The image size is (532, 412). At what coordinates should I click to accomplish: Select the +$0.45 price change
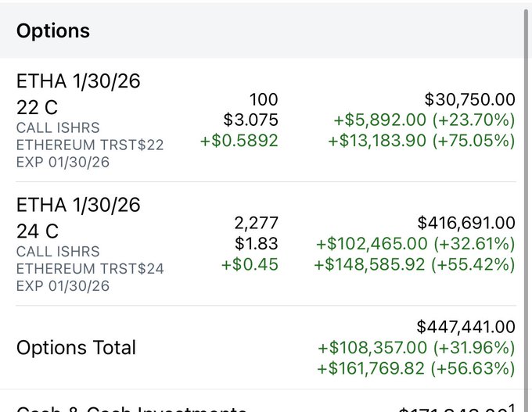click(249, 264)
